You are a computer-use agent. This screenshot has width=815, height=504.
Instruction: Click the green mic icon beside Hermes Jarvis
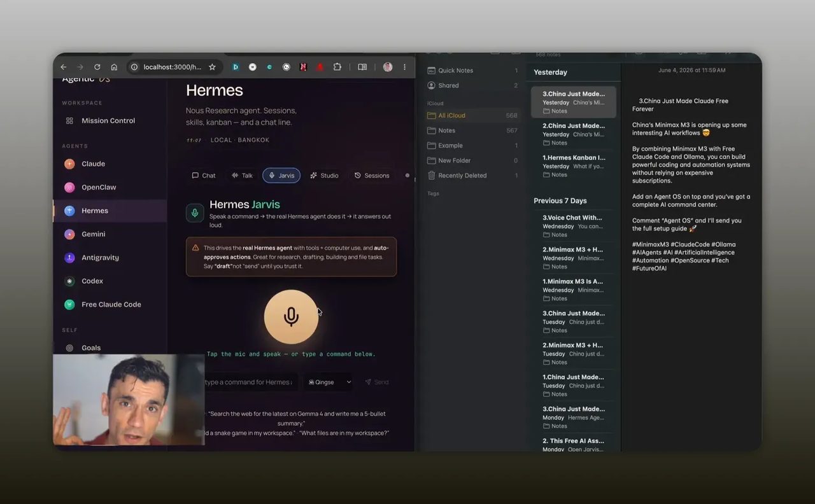[x=195, y=213]
